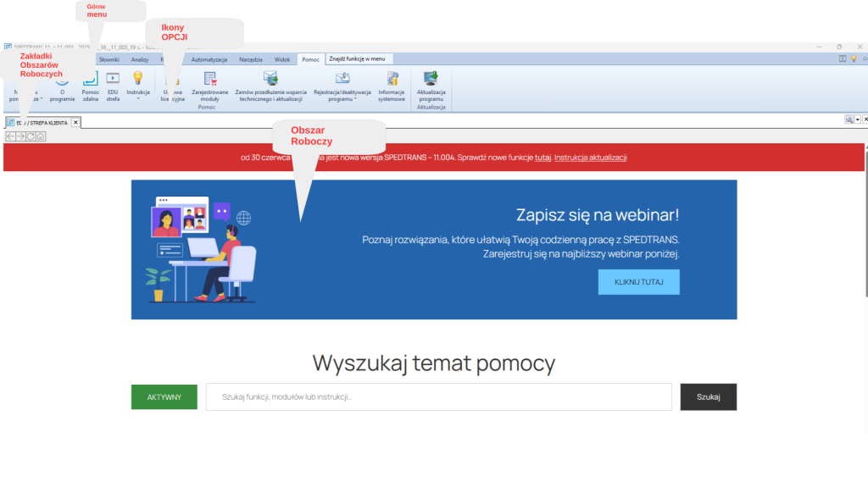This screenshot has height=488, width=868.
Task: Launch Aktualizacja programu
Action: pyautogui.click(x=431, y=84)
